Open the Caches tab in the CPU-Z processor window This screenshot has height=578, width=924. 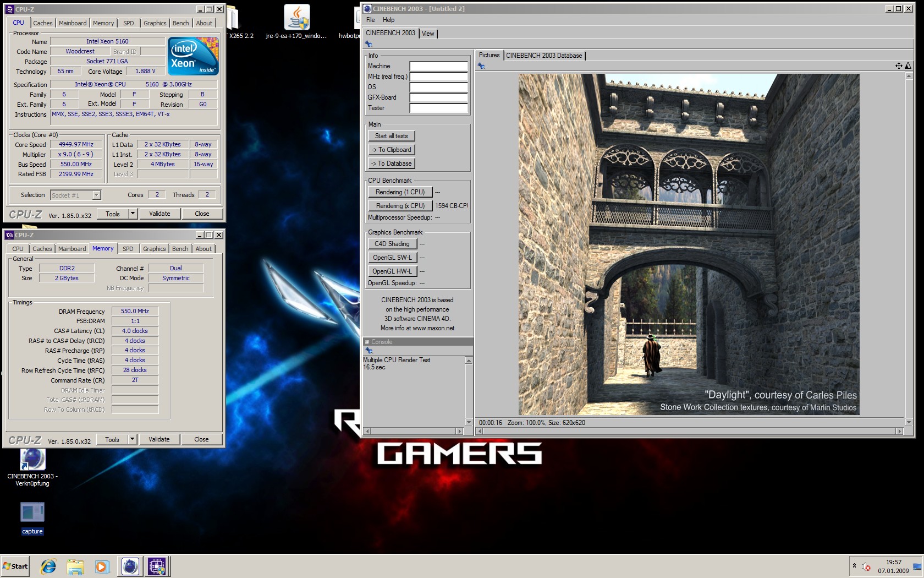coord(43,23)
